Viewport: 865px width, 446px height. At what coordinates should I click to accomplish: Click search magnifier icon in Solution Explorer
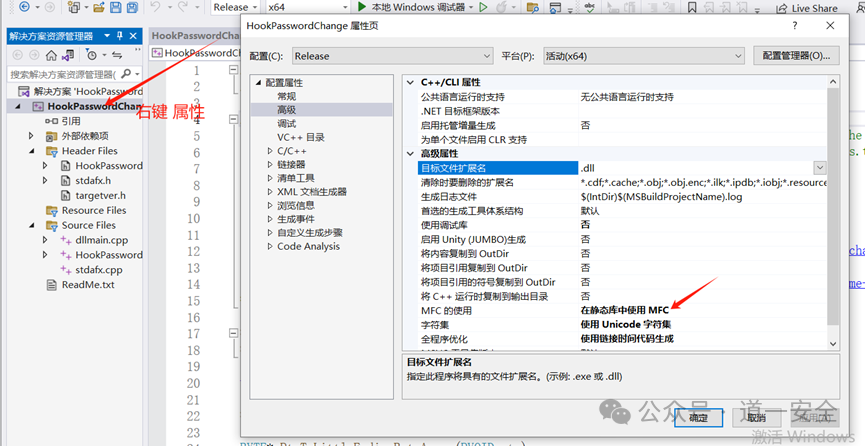pyautogui.click(x=126, y=73)
